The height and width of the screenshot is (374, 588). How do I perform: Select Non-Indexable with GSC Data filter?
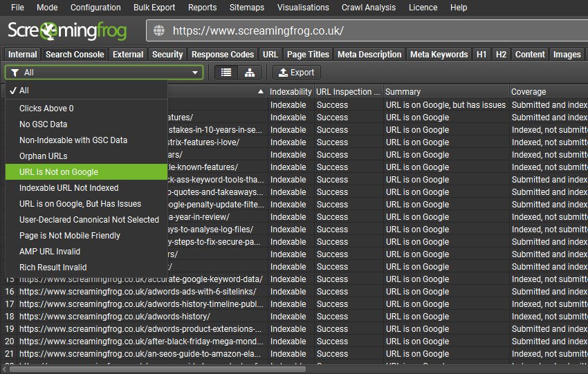tap(86, 140)
